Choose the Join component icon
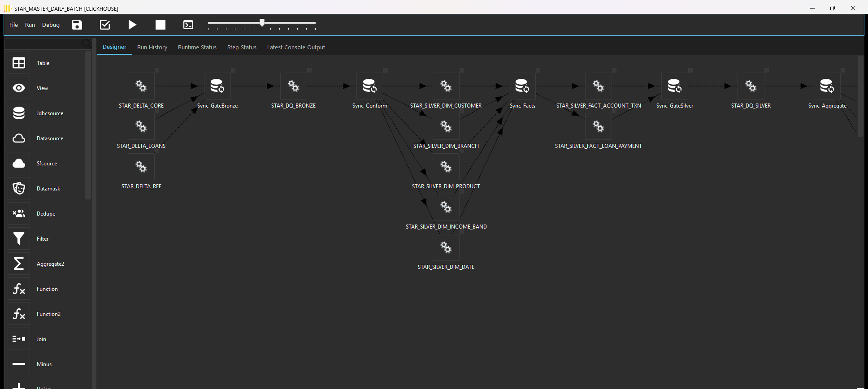The width and height of the screenshot is (868, 389). (19, 339)
